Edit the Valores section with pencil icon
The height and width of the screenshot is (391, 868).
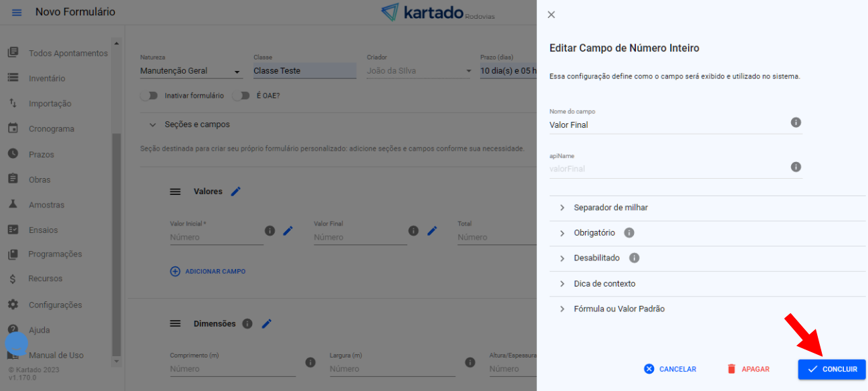pos(235,191)
